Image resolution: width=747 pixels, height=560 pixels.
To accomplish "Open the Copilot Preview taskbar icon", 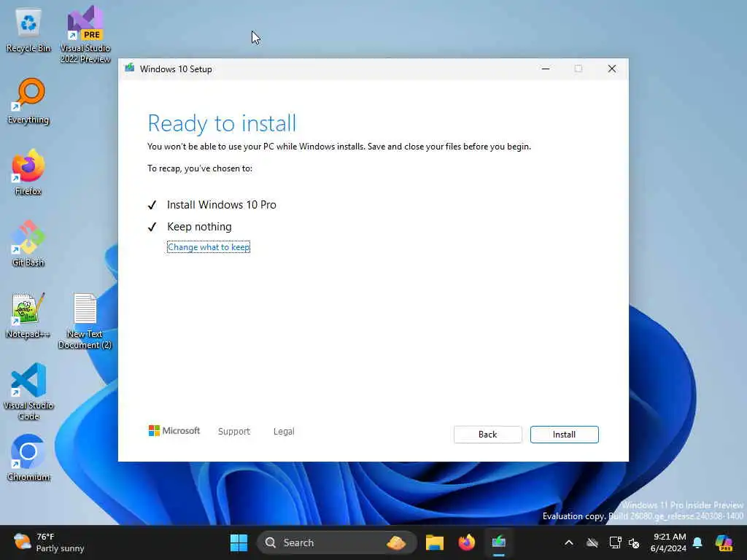I will click(724, 542).
